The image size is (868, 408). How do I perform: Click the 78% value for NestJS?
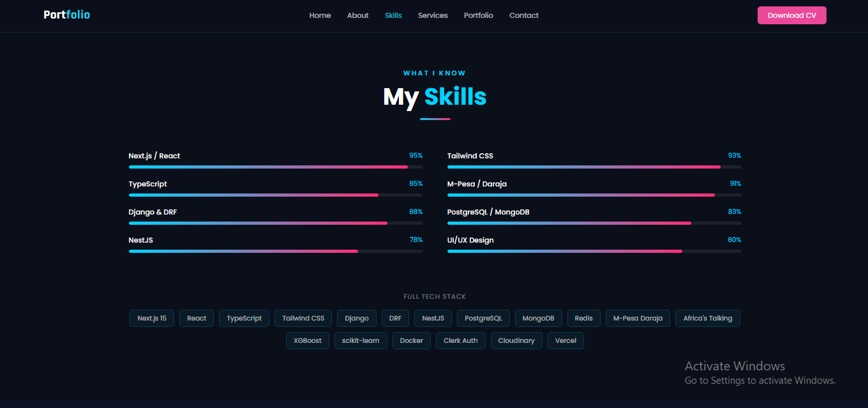pyautogui.click(x=416, y=240)
